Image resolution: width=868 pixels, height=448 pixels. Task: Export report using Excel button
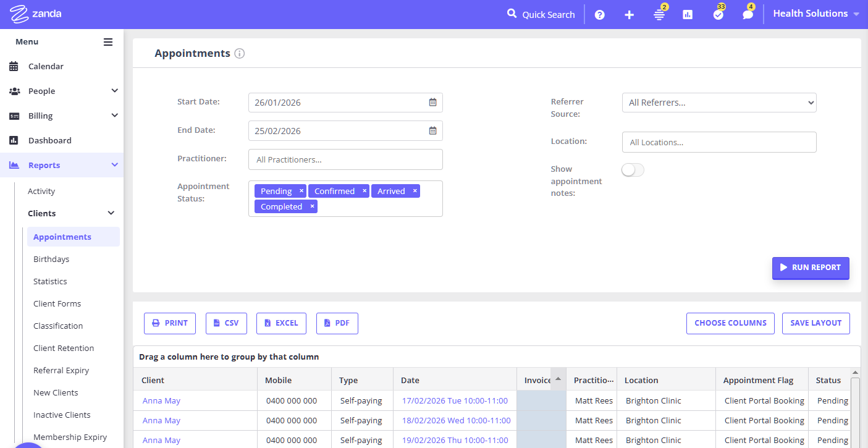point(281,323)
